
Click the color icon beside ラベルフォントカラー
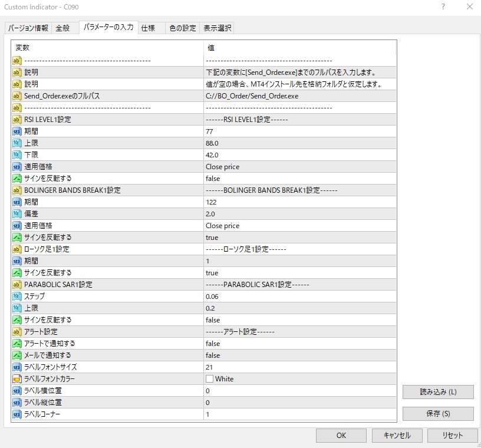17,379
